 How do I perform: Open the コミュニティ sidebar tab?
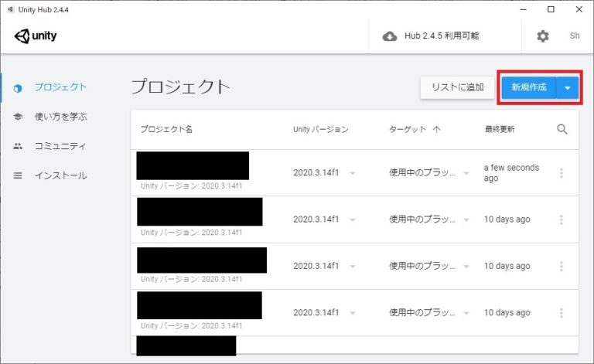click(60, 146)
